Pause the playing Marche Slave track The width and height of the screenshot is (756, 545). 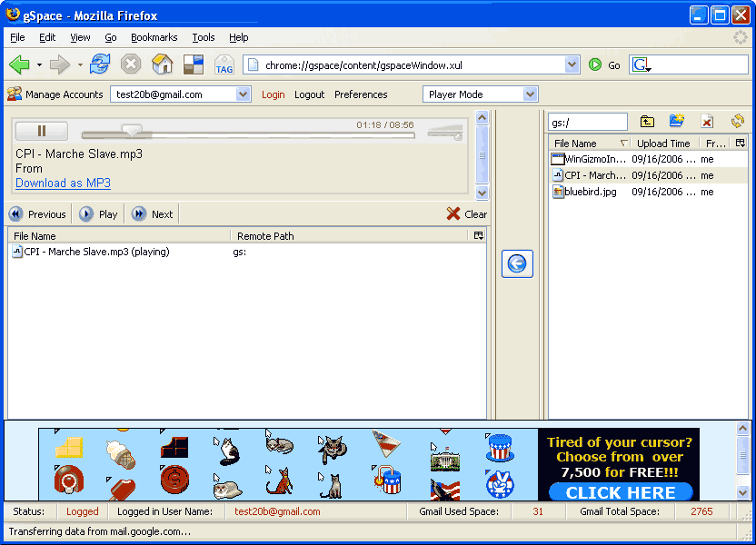pyautogui.click(x=42, y=131)
